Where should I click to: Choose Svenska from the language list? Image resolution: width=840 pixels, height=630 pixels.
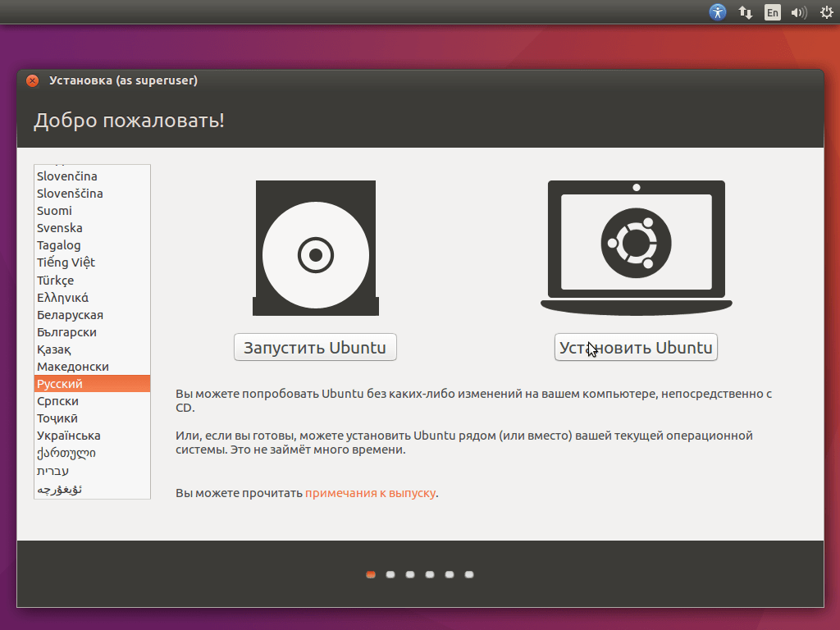coord(92,228)
